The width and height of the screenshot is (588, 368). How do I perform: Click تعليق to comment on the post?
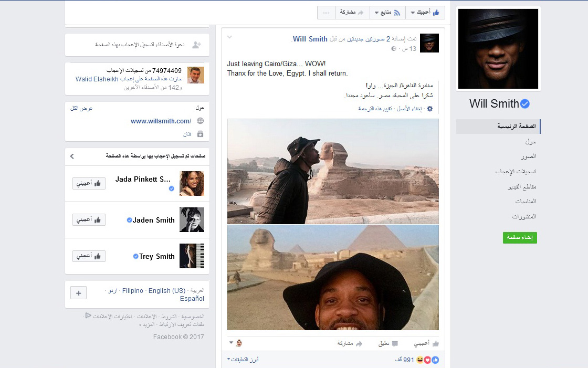click(388, 343)
